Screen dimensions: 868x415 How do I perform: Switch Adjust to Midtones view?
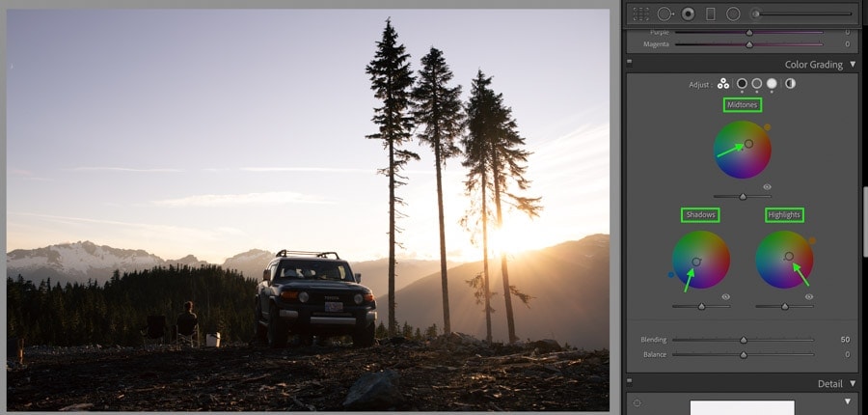[x=757, y=84]
